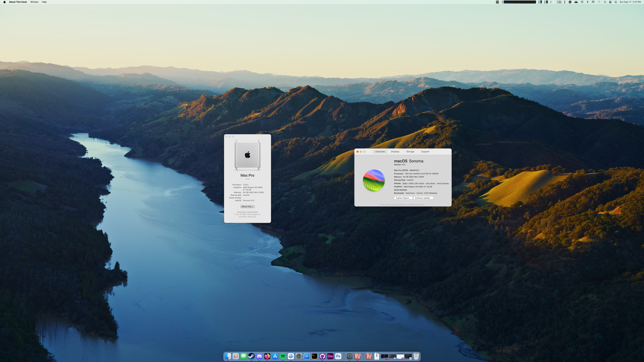644x362 pixels.
Task: Click the MEM usage meter in menu bar
Action: point(540,2)
